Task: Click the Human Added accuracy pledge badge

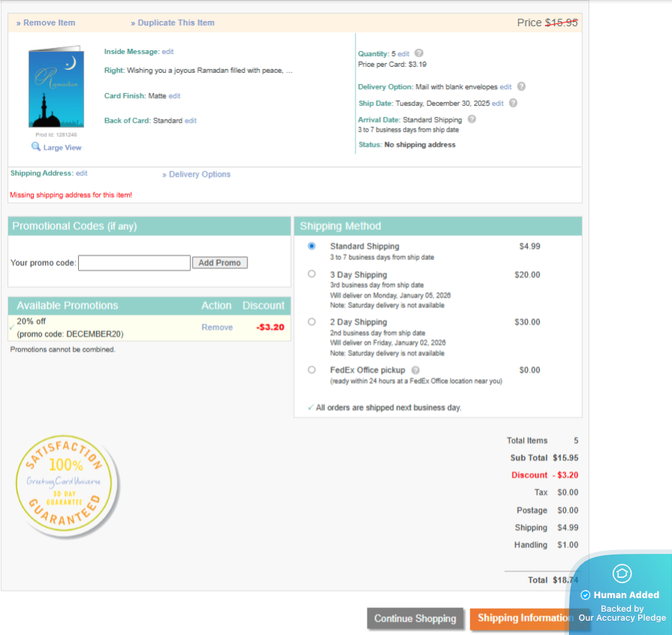Action: point(621,594)
